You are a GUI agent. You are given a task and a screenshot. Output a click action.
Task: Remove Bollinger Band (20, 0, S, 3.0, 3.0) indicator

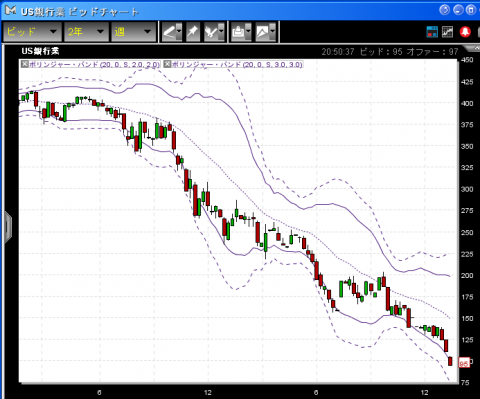click(167, 64)
